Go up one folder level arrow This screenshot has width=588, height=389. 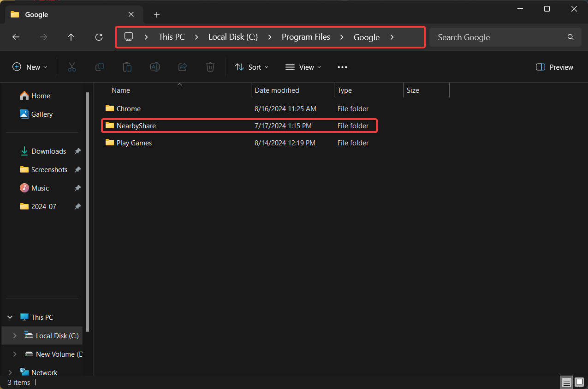pos(71,37)
